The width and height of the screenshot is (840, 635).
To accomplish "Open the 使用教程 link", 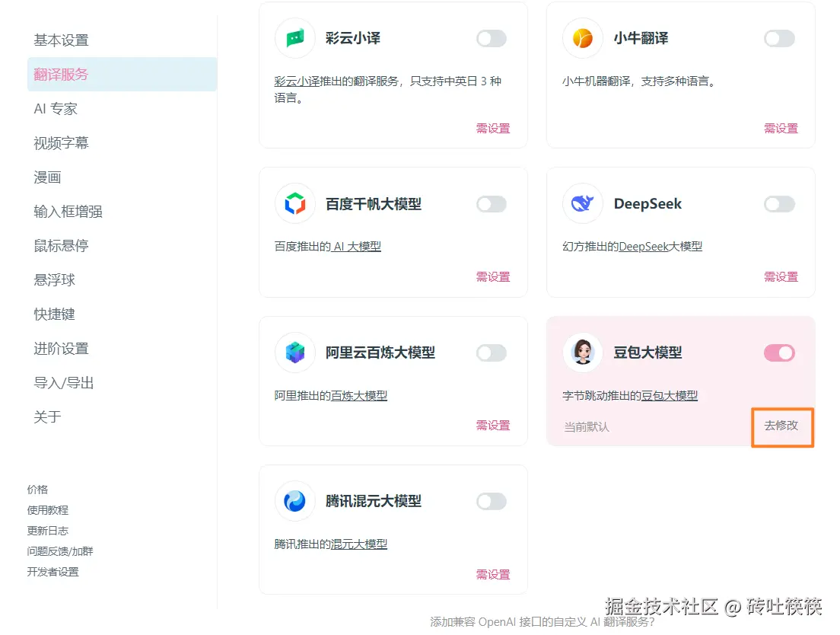I will tap(48, 510).
